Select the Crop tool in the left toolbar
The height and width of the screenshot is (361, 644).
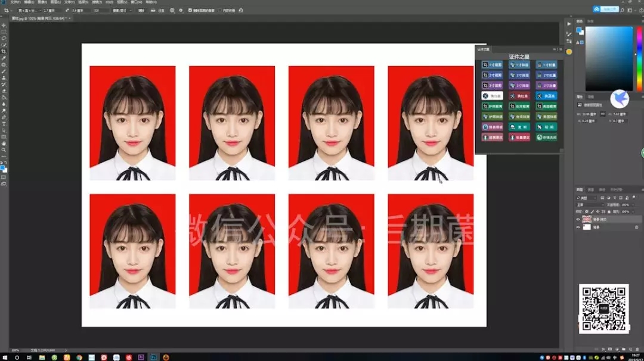(x=4, y=51)
